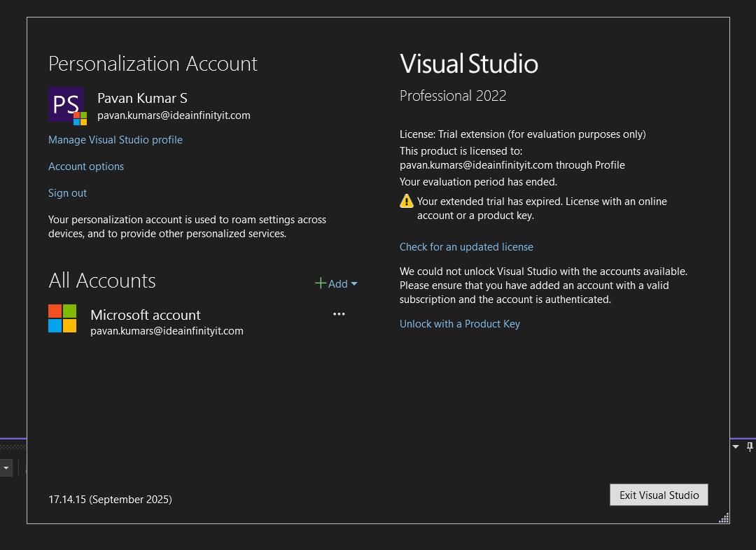Click the All Accounts heading

point(102,281)
